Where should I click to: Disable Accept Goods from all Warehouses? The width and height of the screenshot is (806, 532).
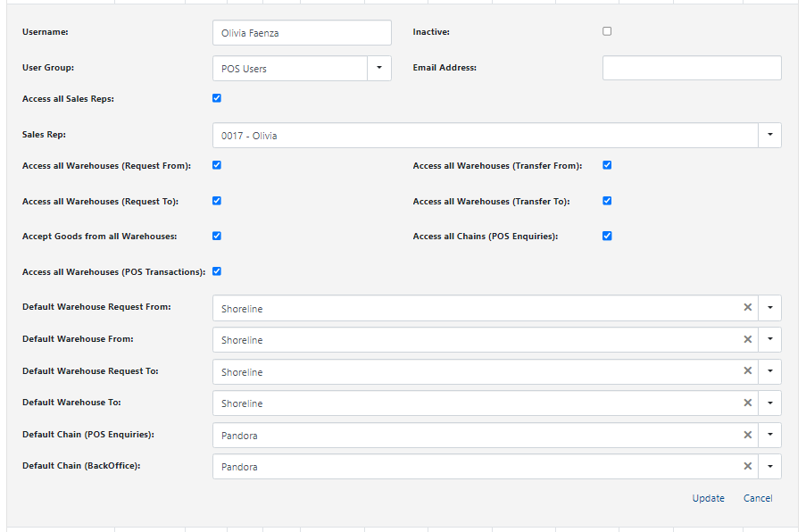pos(217,237)
